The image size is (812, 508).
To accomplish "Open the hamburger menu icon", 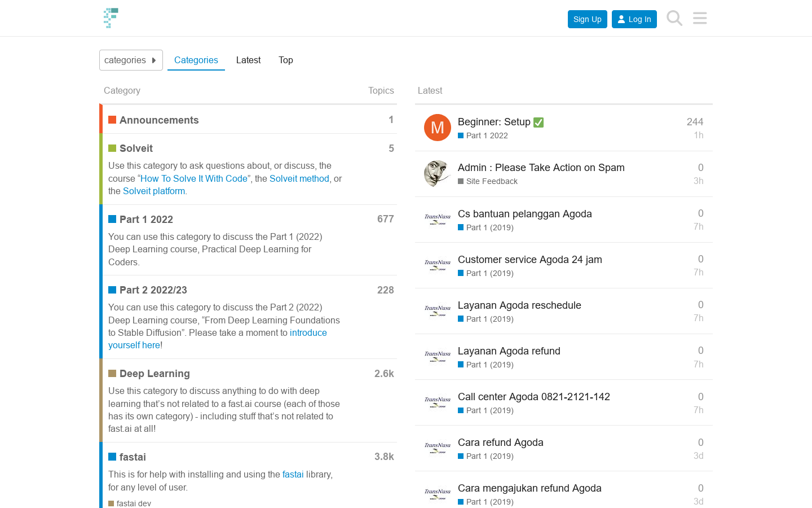I will (700, 18).
